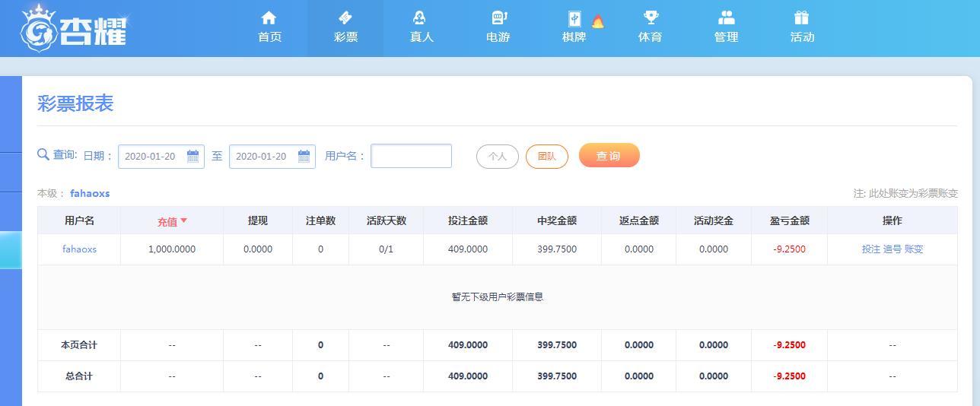Click fahaoxs row -9.2500 profit-loss value
Image resolution: width=980 pixels, height=406 pixels.
(x=790, y=249)
